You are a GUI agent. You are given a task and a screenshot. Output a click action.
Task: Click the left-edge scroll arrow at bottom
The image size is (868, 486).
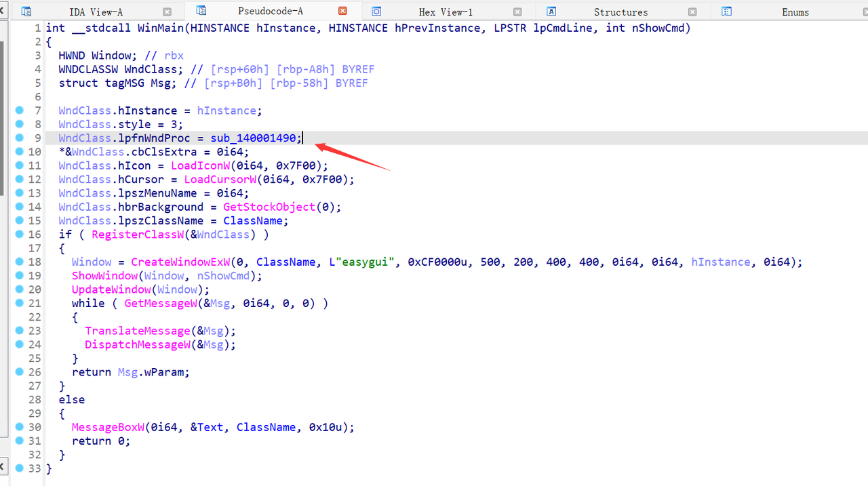3,467
